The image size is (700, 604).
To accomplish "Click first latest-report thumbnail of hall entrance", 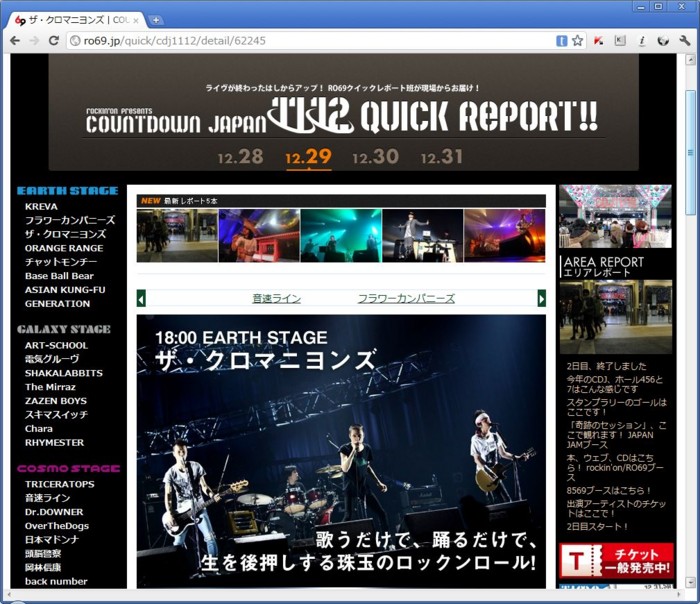I will pyautogui.click(x=177, y=235).
